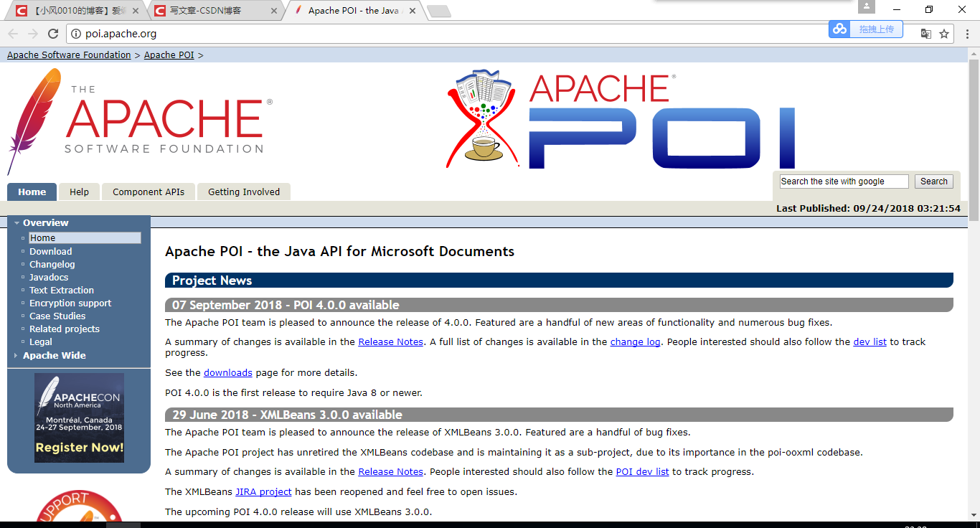Click the ApacheCon Register Now banner
980x528 pixels.
point(79,418)
